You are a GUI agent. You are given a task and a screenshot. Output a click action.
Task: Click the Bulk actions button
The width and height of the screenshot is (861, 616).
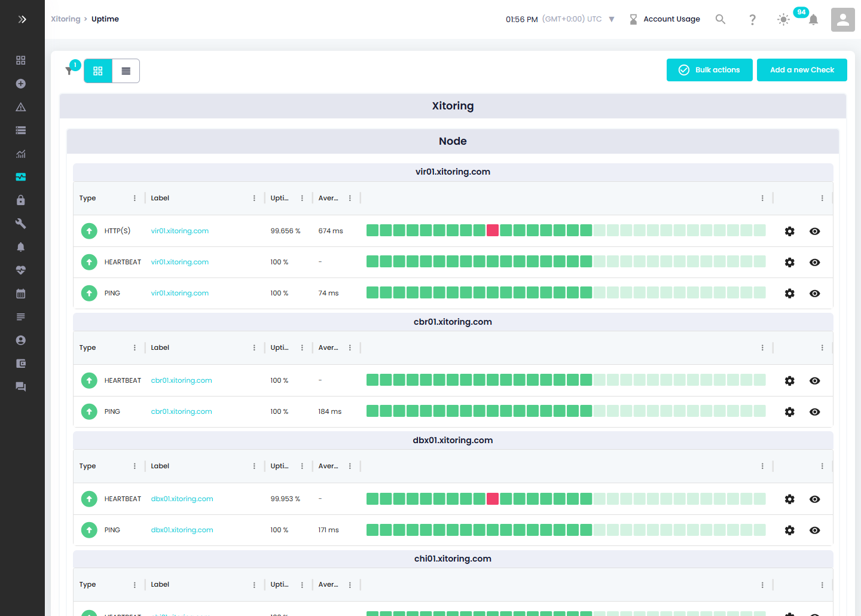709,70
